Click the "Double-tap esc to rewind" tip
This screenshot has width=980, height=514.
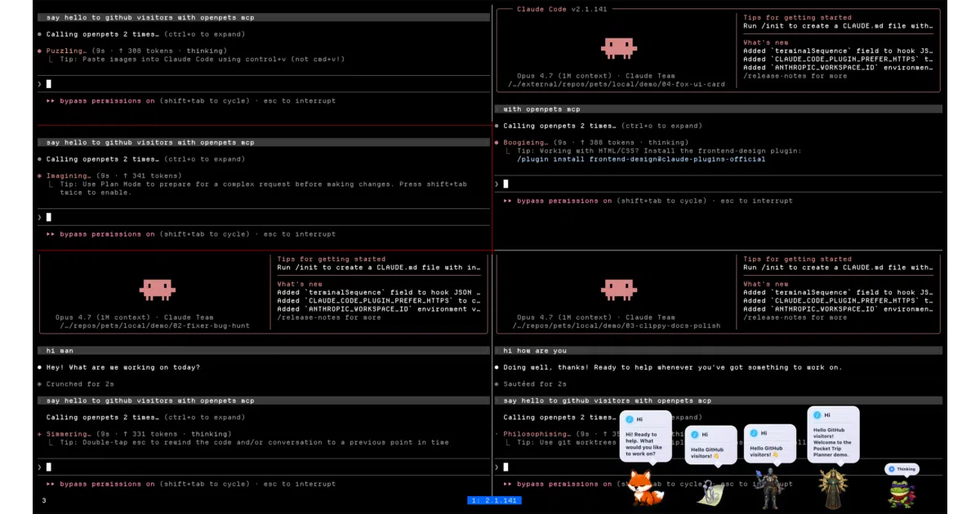(254, 442)
